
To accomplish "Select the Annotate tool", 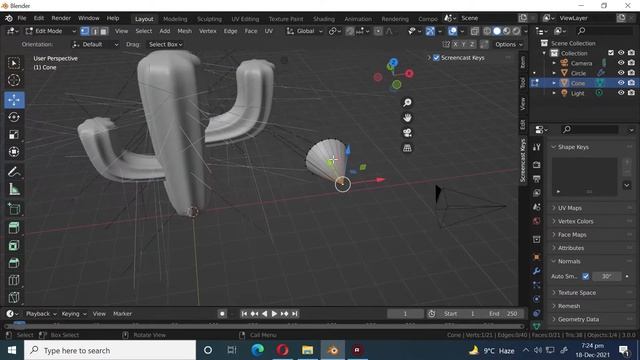I will 14,172.
